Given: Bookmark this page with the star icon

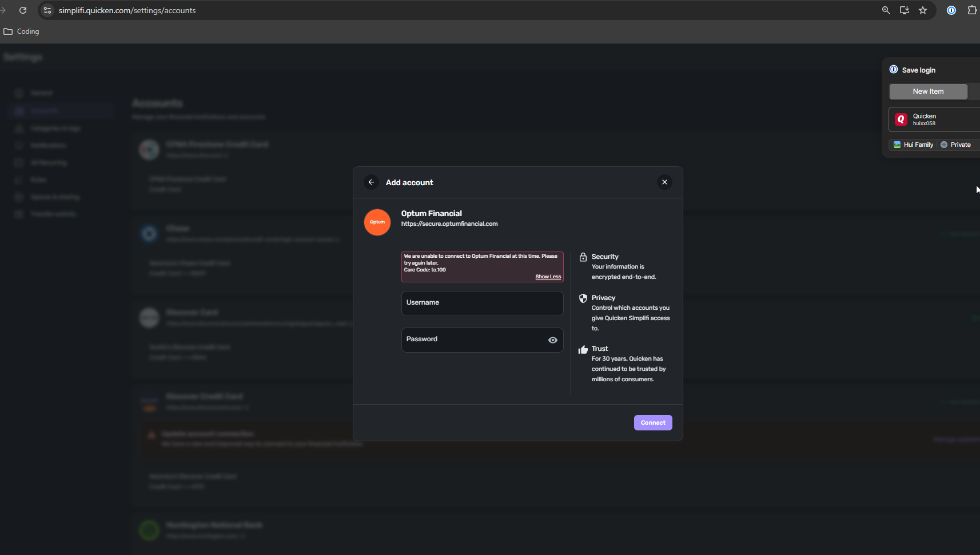Looking at the screenshot, I should 923,10.
